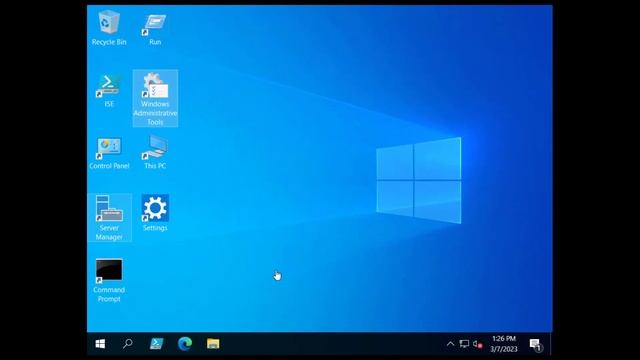Launch the Run shortcut on desktop

(155, 29)
